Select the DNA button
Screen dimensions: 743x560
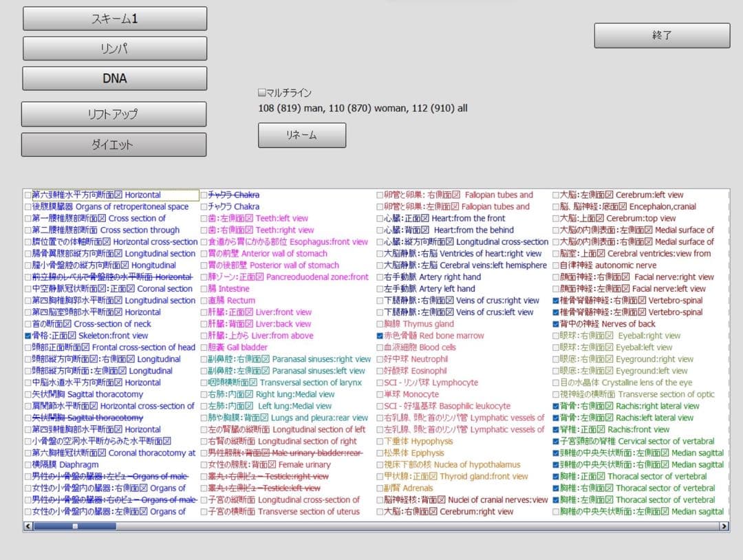pyautogui.click(x=114, y=78)
